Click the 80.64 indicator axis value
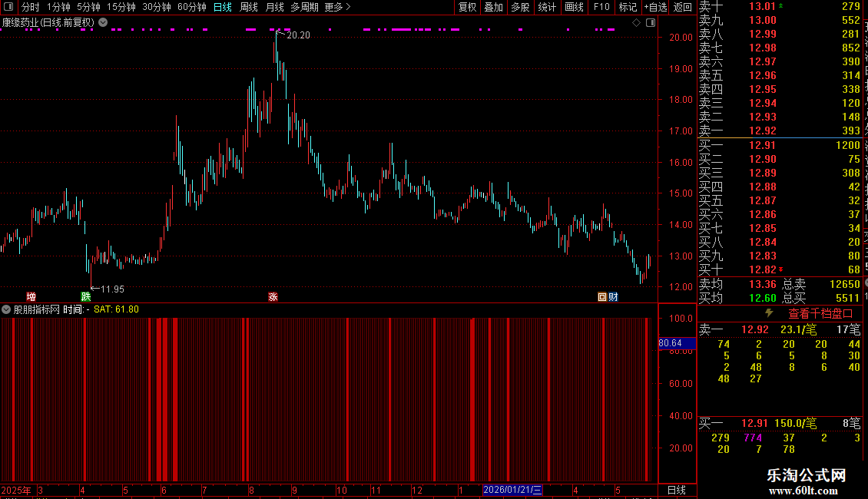Viewport: 868px width, 499px height. [677, 343]
